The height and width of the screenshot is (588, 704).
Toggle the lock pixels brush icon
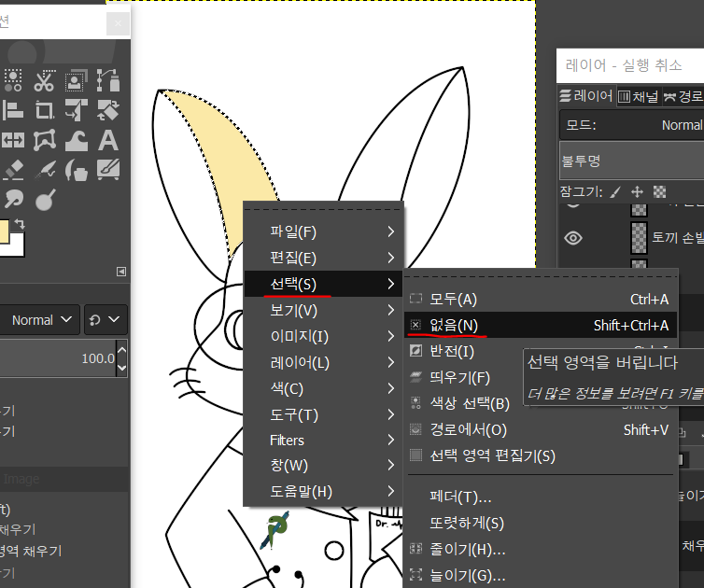[615, 192]
